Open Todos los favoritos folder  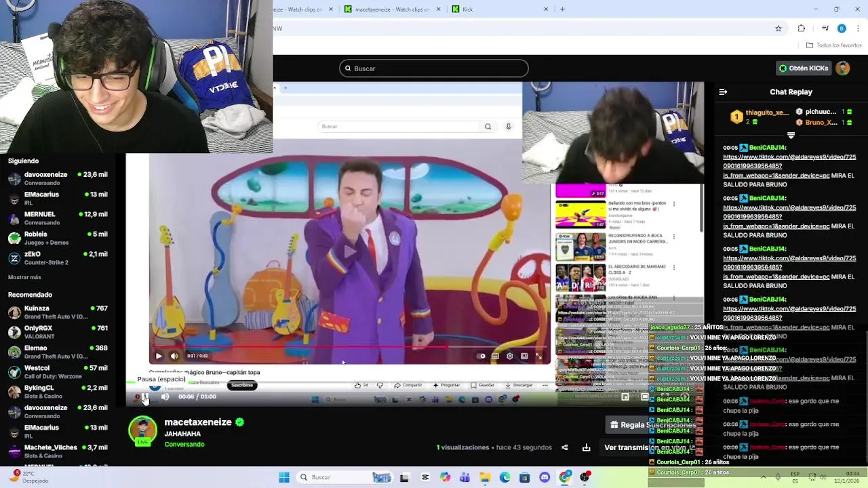point(833,45)
